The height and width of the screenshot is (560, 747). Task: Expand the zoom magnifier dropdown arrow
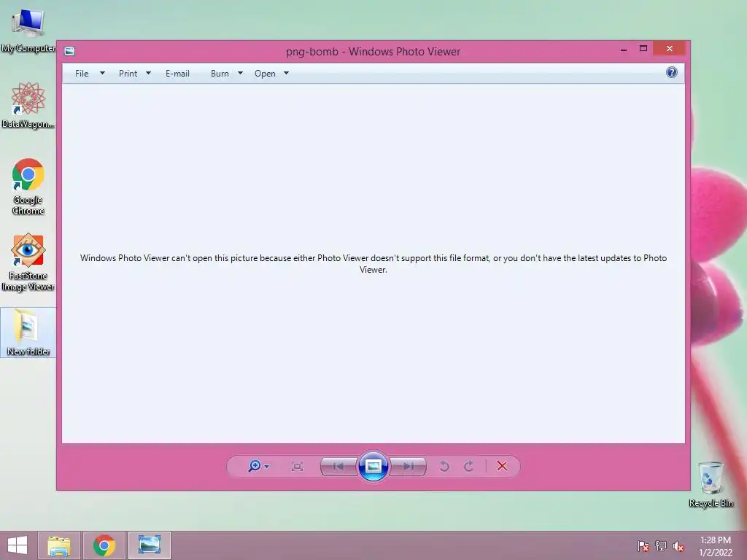267,467
